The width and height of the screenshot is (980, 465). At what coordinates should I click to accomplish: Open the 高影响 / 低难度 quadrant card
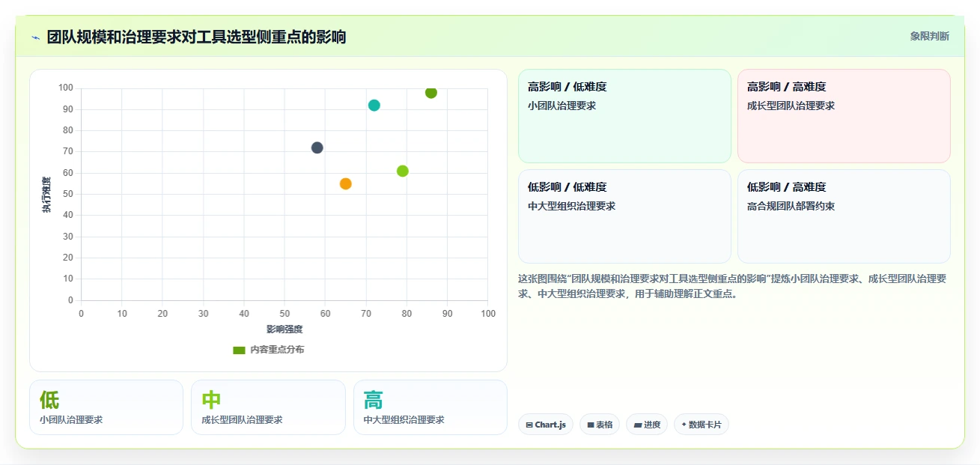pyautogui.click(x=624, y=116)
